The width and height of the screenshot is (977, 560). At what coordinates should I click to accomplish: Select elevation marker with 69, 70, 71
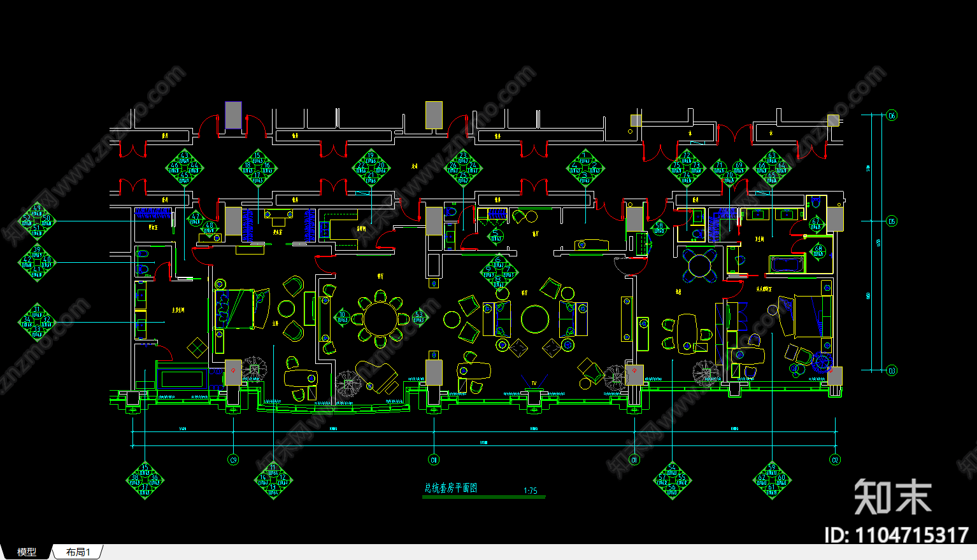click(729, 170)
